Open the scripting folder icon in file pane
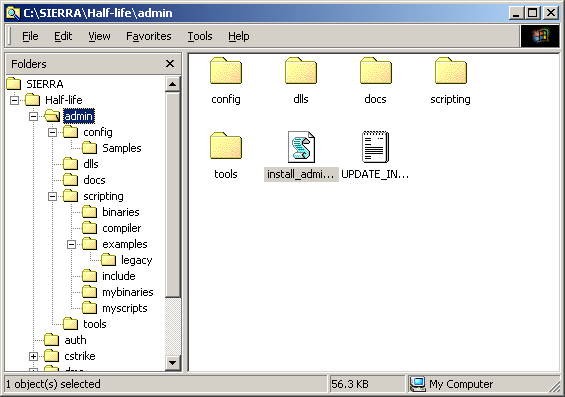The width and height of the screenshot is (565, 397). coord(451,71)
